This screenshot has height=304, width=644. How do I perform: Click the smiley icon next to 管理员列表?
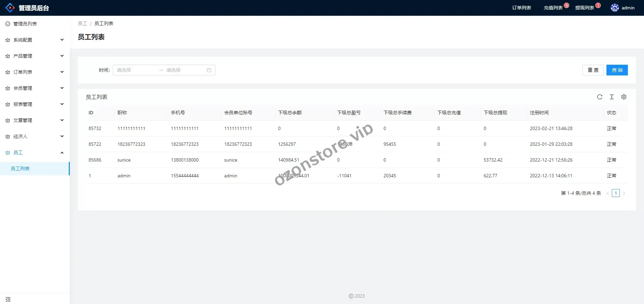[8, 24]
